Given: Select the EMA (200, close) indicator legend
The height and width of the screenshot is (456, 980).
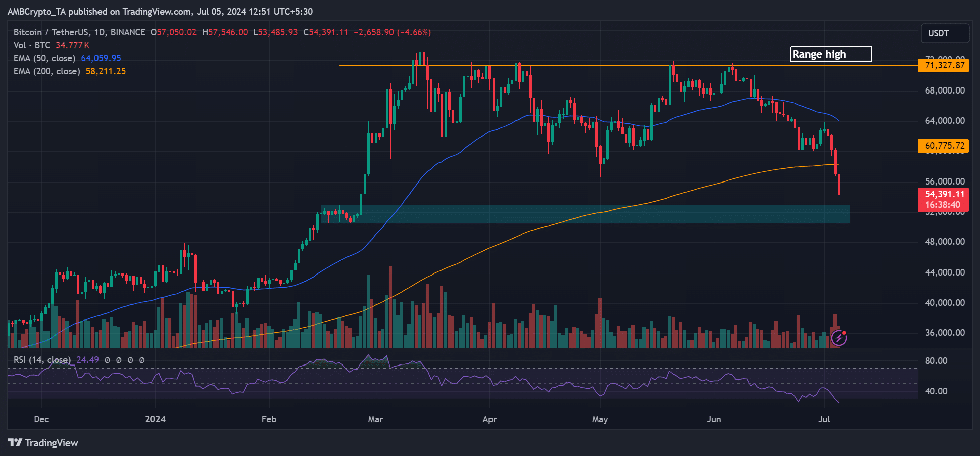Looking at the screenshot, I should (47, 71).
